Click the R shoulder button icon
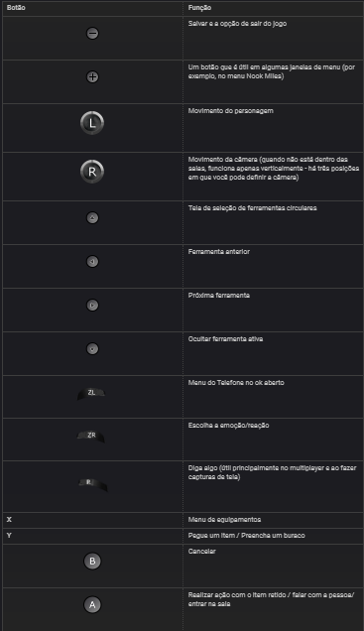 pos(92,483)
